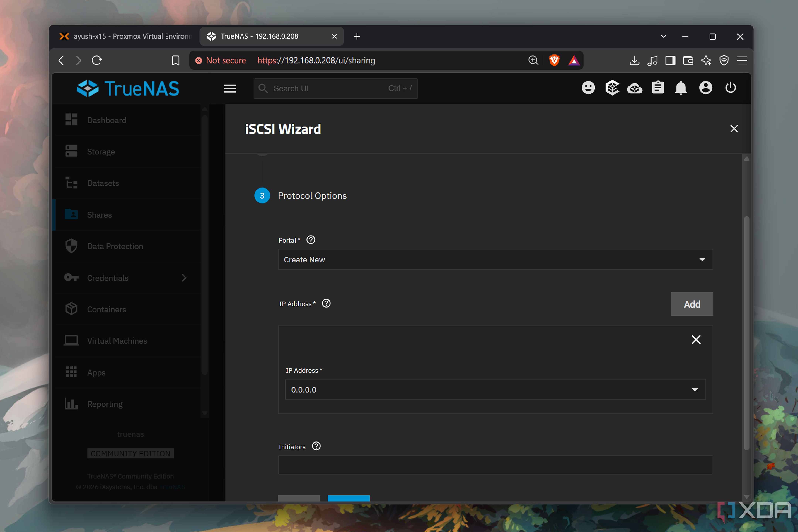Open the TrueNAS Connect cloud icon
Image resolution: width=798 pixels, height=532 pixels.
635,88
